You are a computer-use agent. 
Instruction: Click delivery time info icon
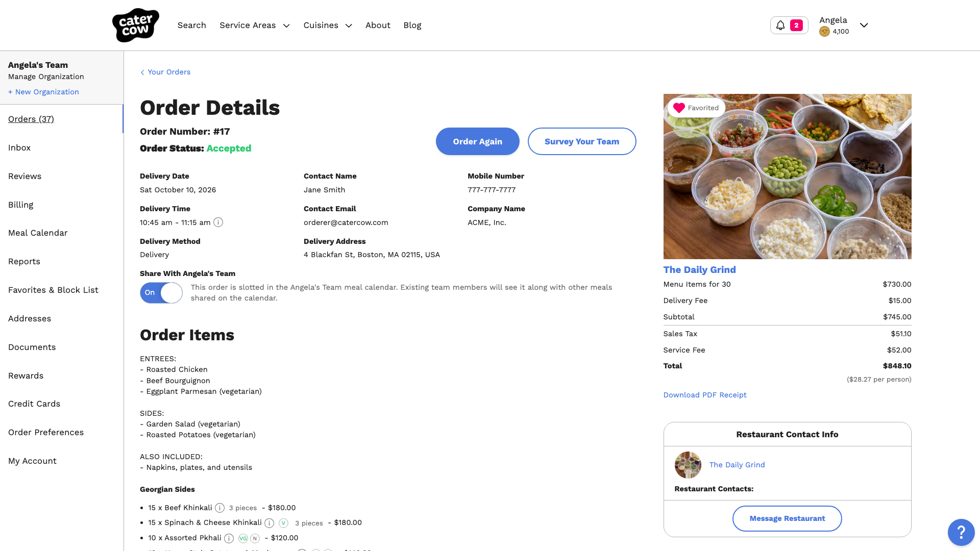(218, 222)
